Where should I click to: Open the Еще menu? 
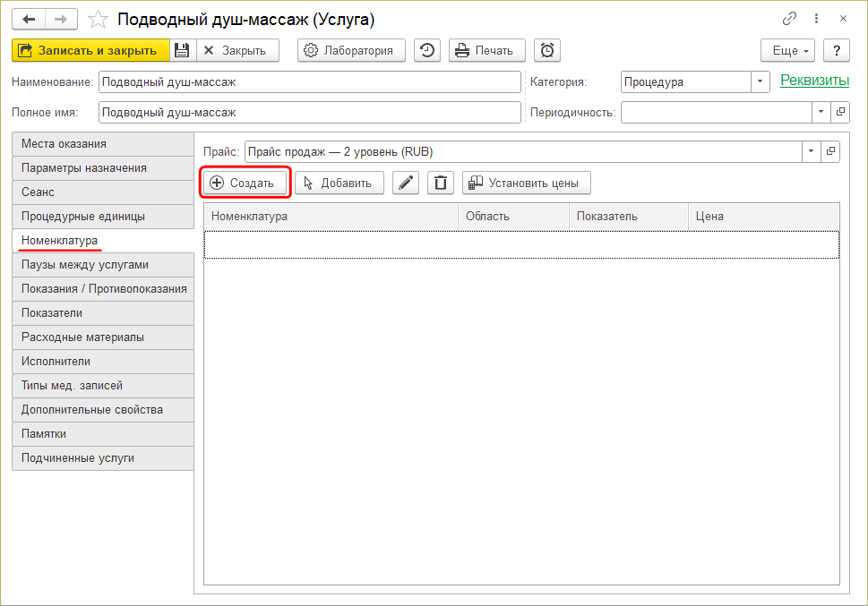(787, 50)
